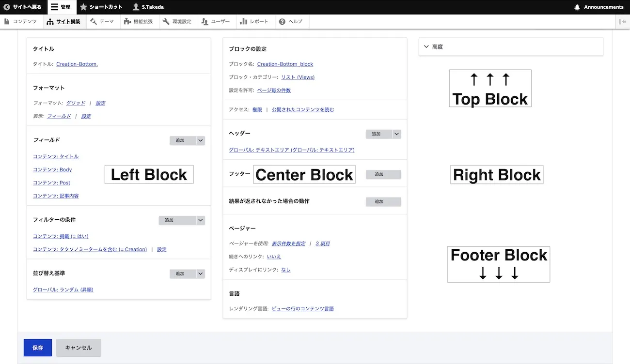The image size is (630, 364).
Task: Open dropdown arrow beside 並び替え基準 追加
Action: pos(201,273)
